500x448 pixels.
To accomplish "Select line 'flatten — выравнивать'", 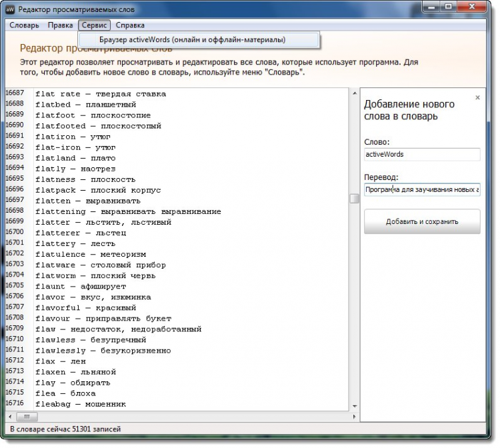I will click(88, 201).
